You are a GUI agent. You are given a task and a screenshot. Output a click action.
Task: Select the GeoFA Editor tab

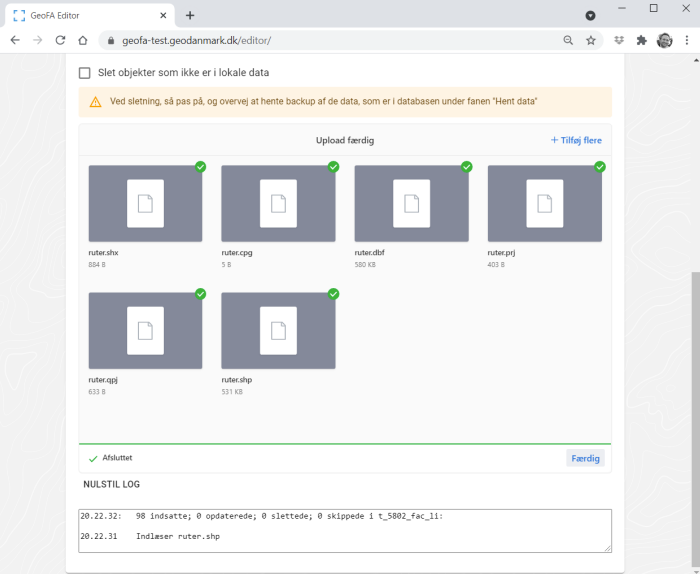click(89, 16)
